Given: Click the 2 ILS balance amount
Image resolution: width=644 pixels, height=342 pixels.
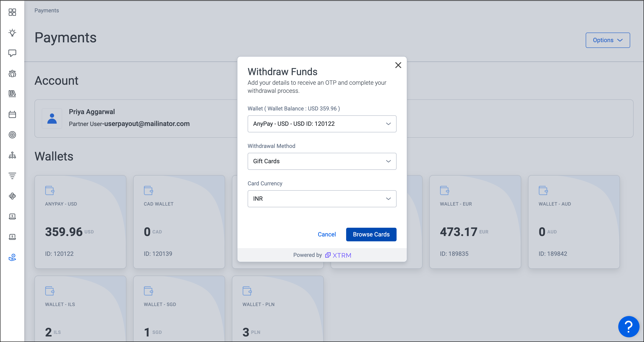Looking at the screenshot, I should [x=53, y=332].
